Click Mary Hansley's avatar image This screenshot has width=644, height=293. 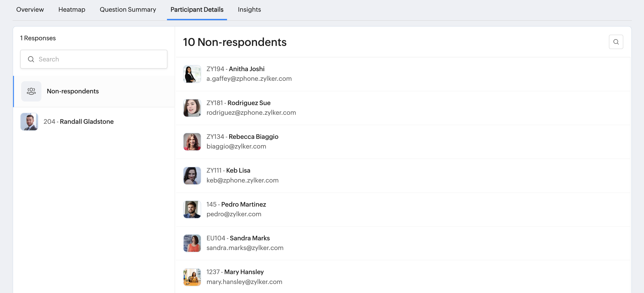tap(192, 277)
